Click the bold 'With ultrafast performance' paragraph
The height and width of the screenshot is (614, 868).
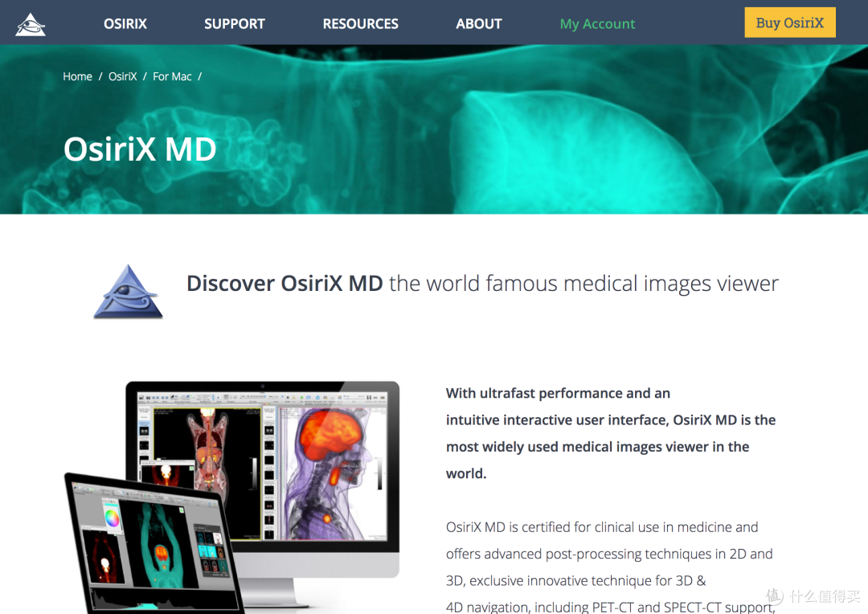(x=611, y=433)
